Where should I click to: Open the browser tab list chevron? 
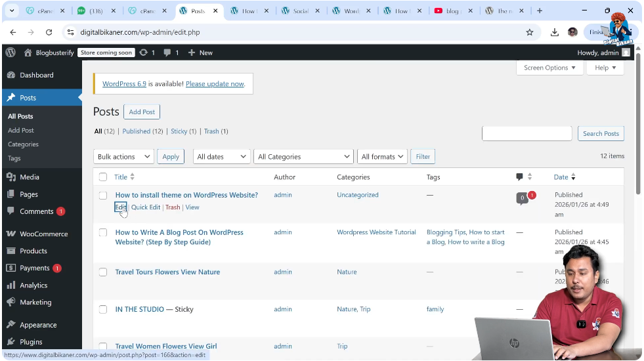tap(12, 11)
